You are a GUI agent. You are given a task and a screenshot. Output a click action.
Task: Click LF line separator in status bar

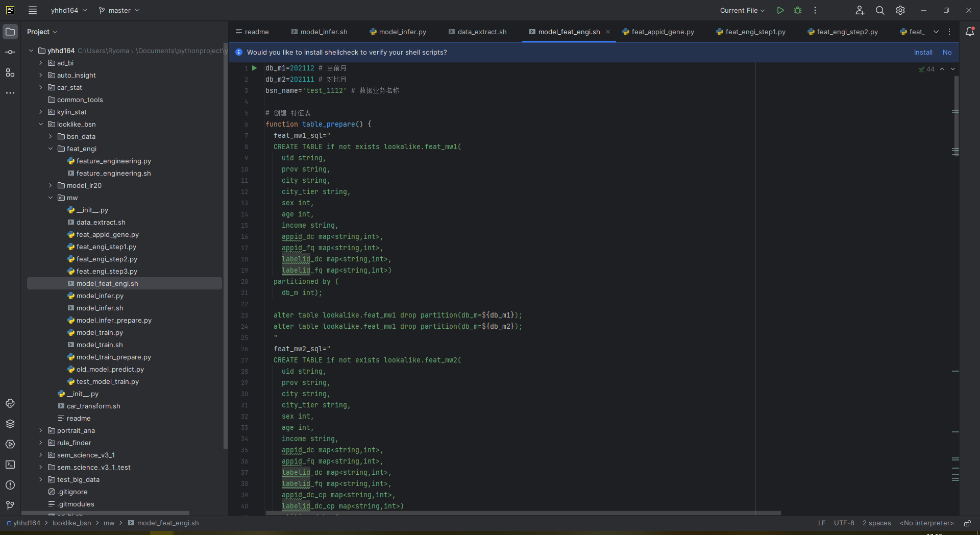[x=822, y=523]
